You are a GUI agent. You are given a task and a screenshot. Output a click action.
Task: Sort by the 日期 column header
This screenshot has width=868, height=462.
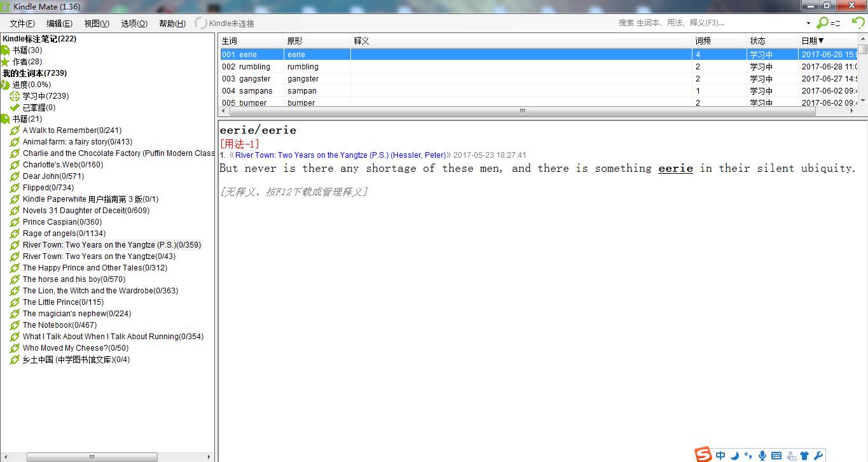(829, 41)
